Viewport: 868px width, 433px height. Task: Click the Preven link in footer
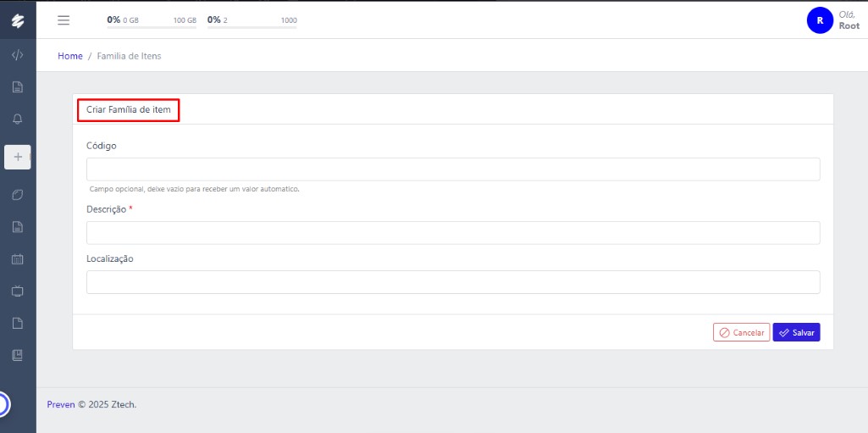coord(61,404)
